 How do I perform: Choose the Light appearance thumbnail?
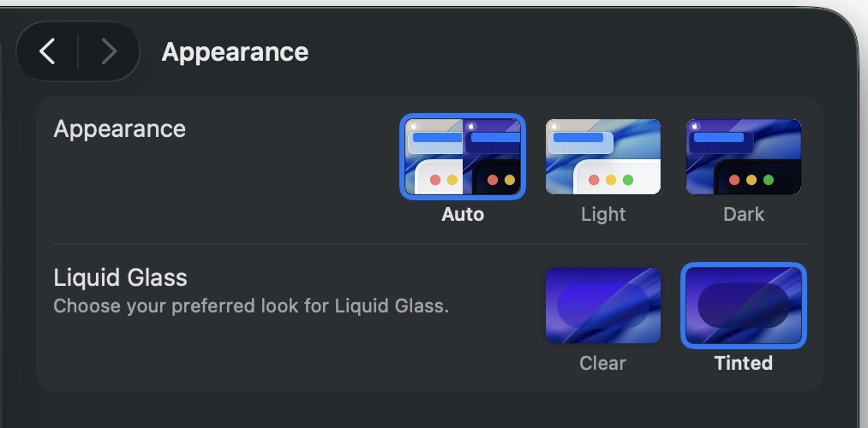[603, 157]
